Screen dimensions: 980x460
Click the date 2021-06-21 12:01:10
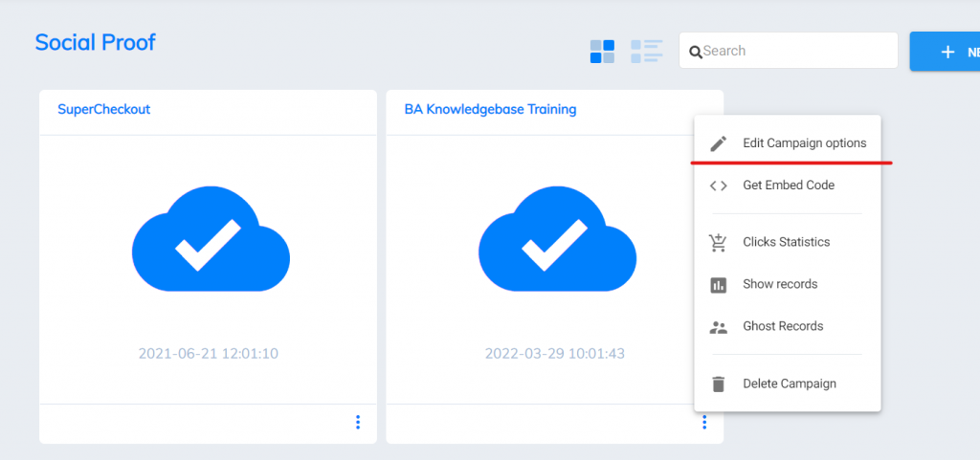click(208, 354)
